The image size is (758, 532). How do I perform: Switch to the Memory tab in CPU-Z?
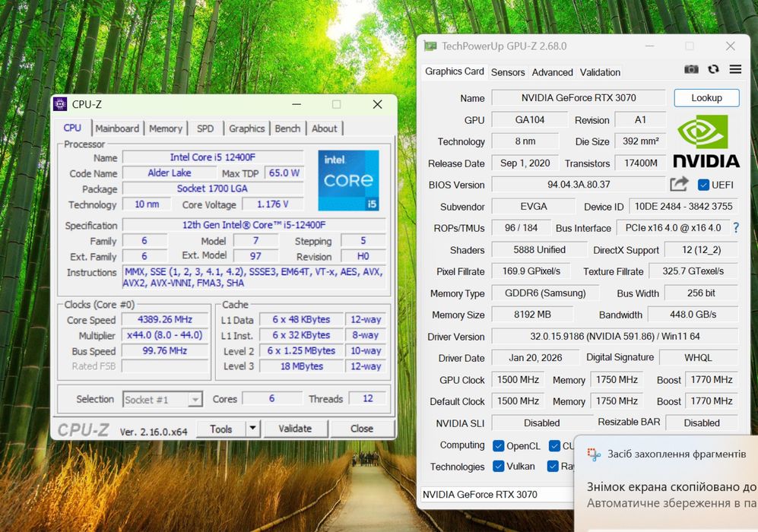pos(165,128)
